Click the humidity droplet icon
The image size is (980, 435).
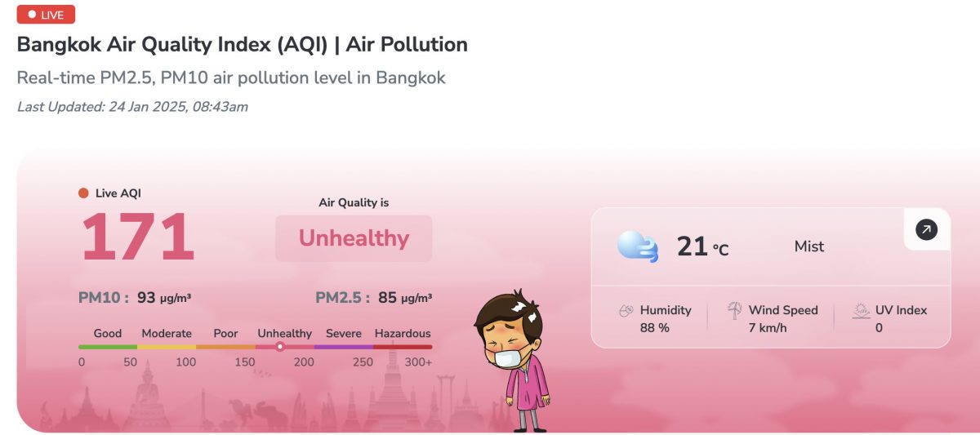coord(626,311)
